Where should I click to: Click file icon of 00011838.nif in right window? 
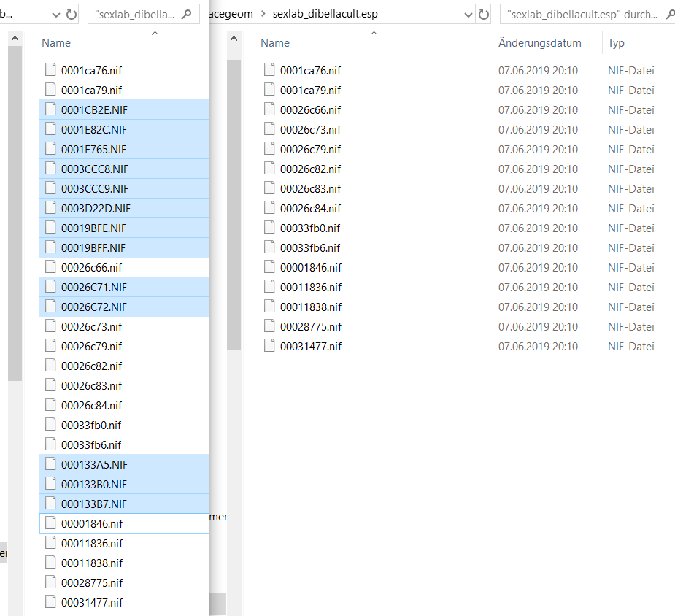tap(269, 307)
